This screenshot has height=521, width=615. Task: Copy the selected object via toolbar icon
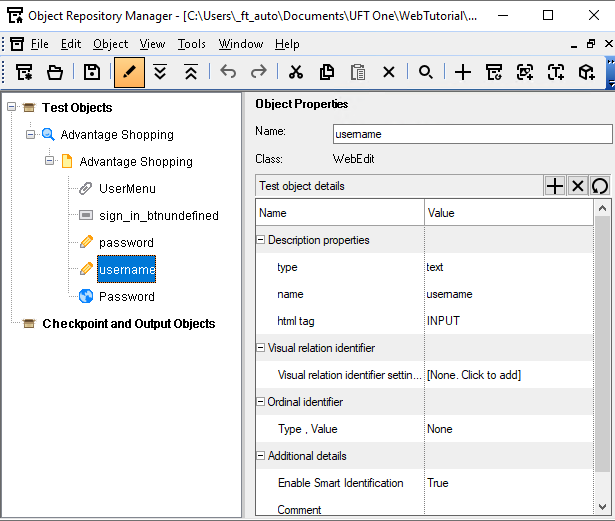coord(327,72)
